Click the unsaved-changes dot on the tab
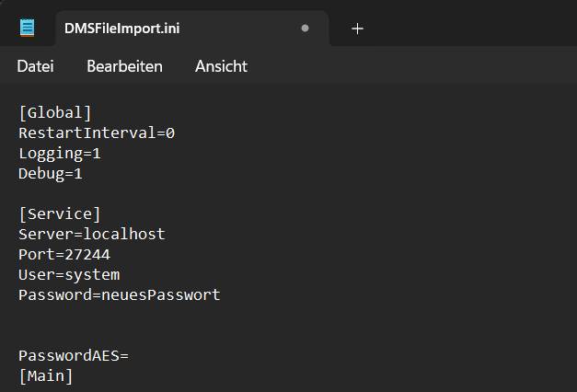The image size is (577, 392). pyautogui.click(x=305, y=28)
